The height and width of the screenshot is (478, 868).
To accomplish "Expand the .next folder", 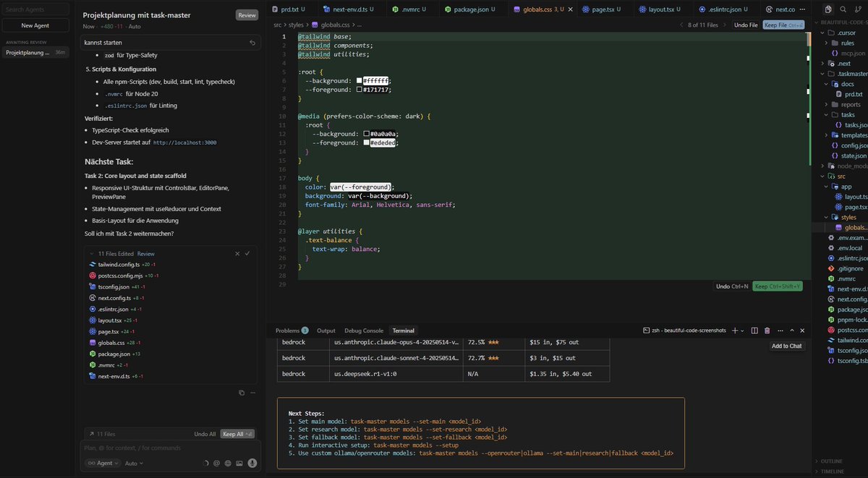I will click(x=822, y=64).
